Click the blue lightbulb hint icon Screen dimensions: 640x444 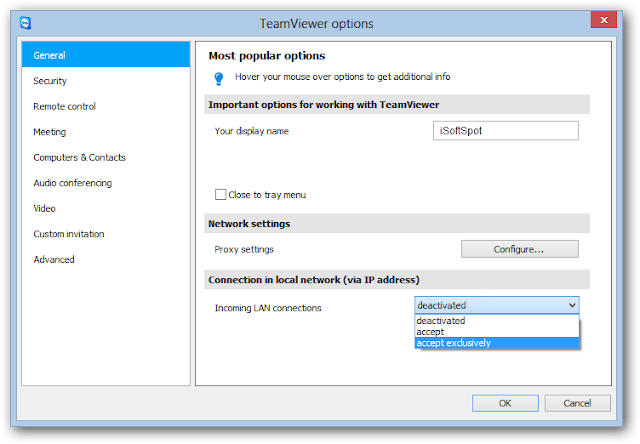coord(219,78)
